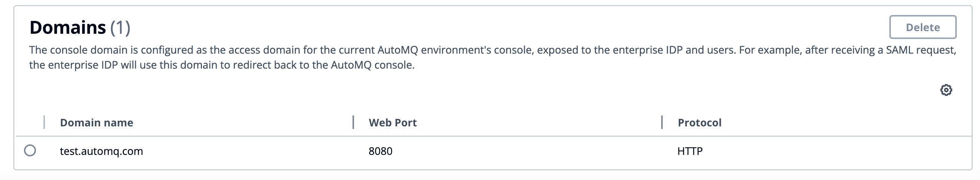Click the Delete button

click(x=923, y=27)
